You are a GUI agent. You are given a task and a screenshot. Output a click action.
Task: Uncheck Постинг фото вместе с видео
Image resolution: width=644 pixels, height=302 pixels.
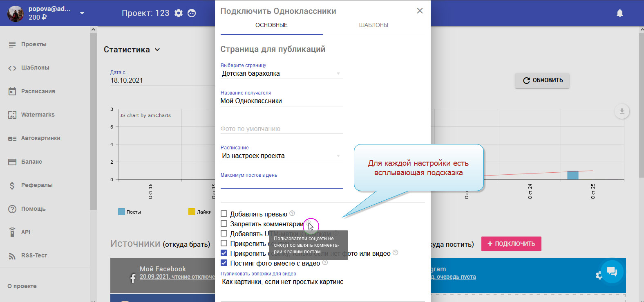[x=224, y=263]
